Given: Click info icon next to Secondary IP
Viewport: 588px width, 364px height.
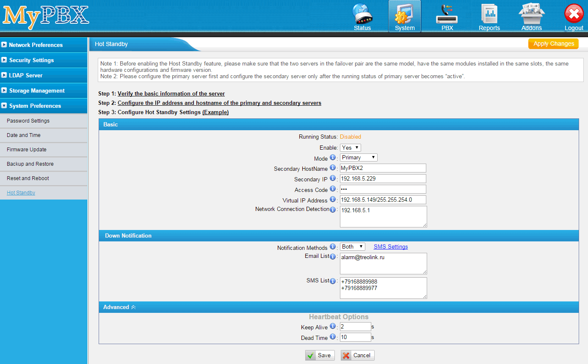Looking at the screenshot, I should point(333,178).
